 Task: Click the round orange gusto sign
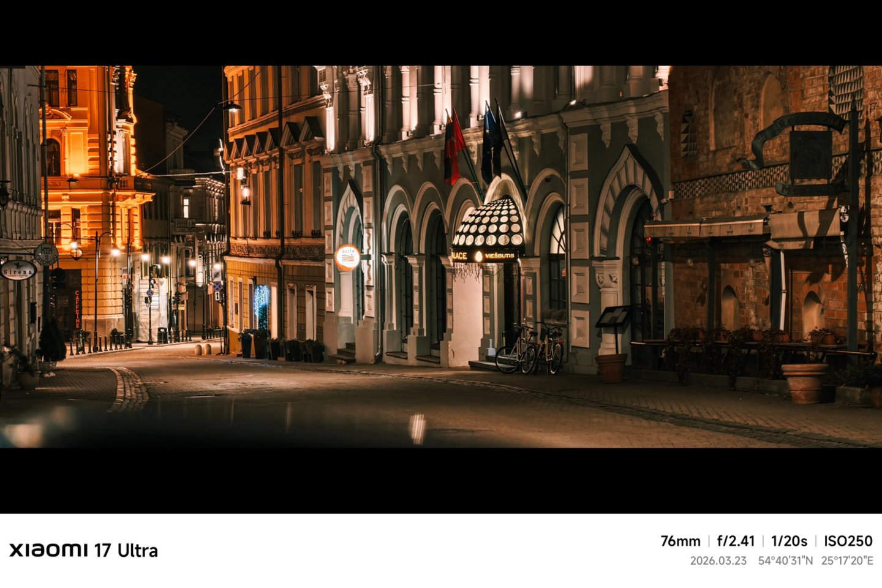[x=347, y=257]
